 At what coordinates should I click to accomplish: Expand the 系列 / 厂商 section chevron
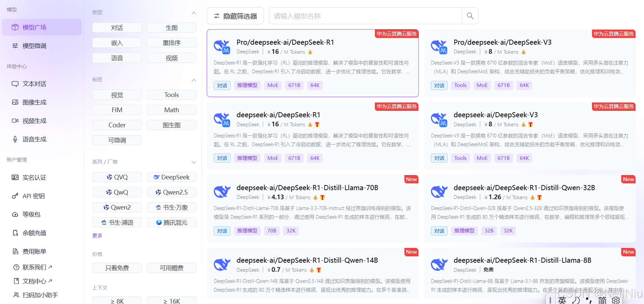tap(194, 162)
